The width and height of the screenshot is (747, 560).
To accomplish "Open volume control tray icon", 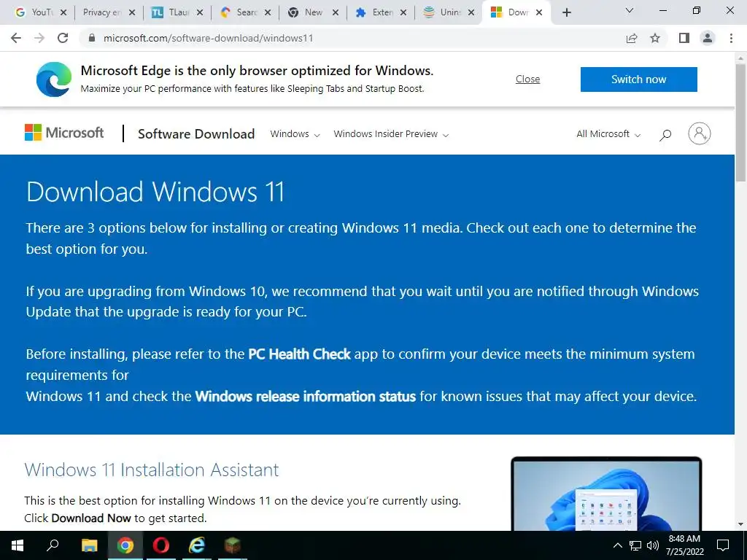I will tap(653, 545).
